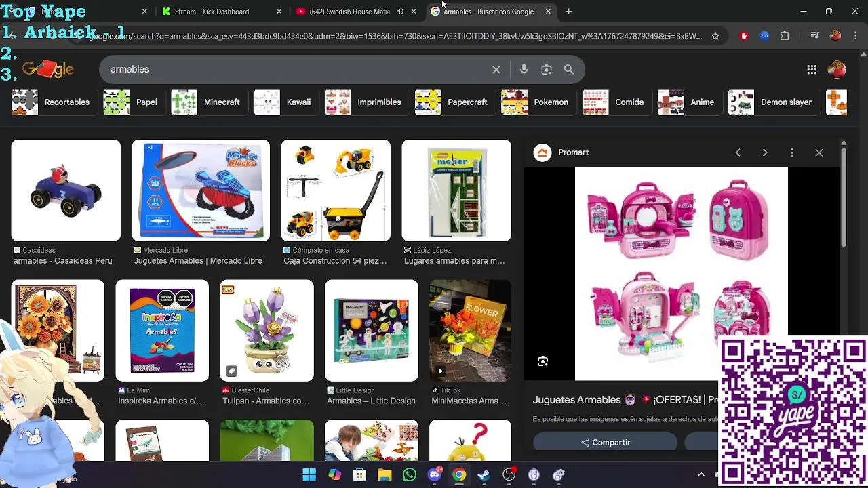Open the red hand ad-blocker extension

point(744,36)
